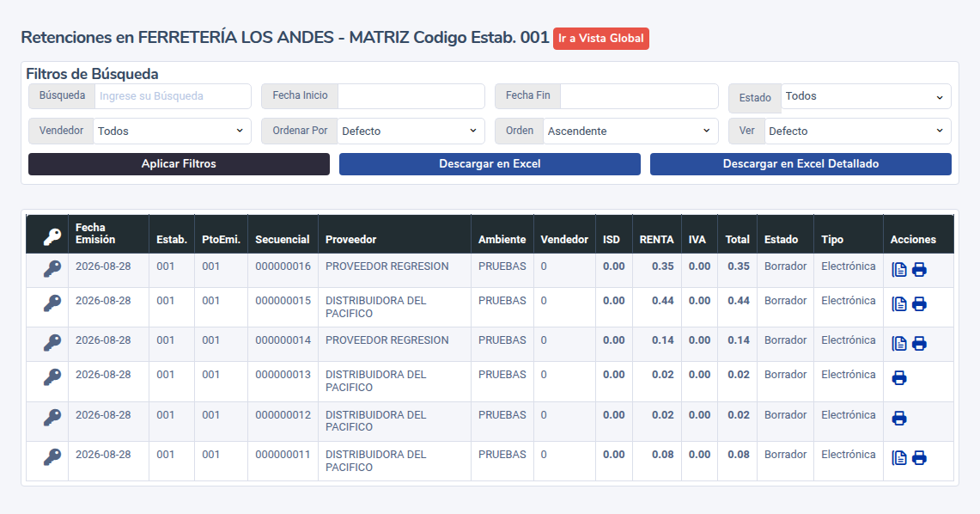Print retention 000000013 using the printer icon
980x514 pixels.
pyautogui.click(x=898, y=377)
